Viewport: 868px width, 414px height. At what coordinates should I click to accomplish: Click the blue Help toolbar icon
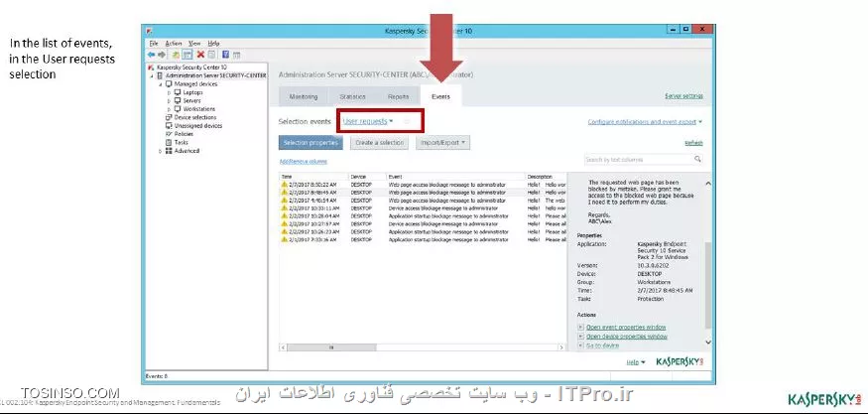[226, 55]
